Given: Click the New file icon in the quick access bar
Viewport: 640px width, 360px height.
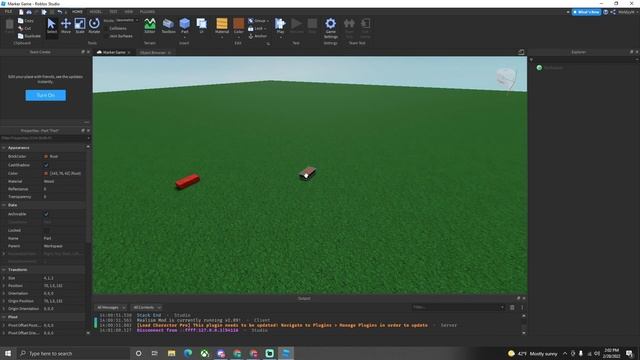Looking at the screenshot, I should coord(21,12).
